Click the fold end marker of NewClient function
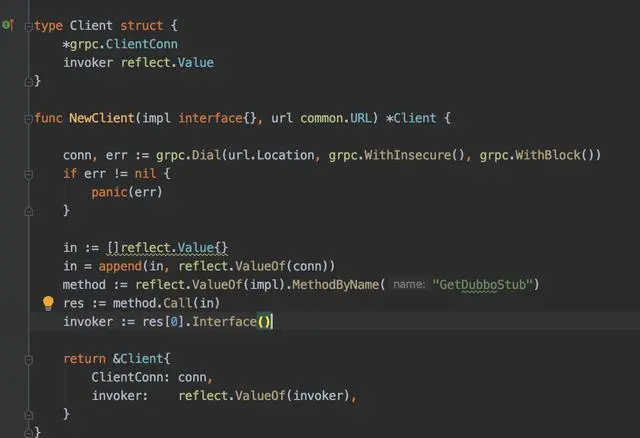 point(29,432)
